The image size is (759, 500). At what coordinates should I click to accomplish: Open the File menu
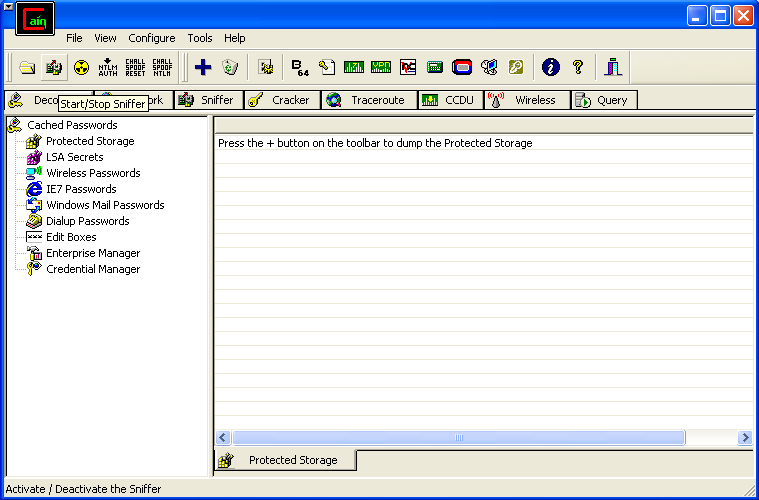click(x=74, y=38)
